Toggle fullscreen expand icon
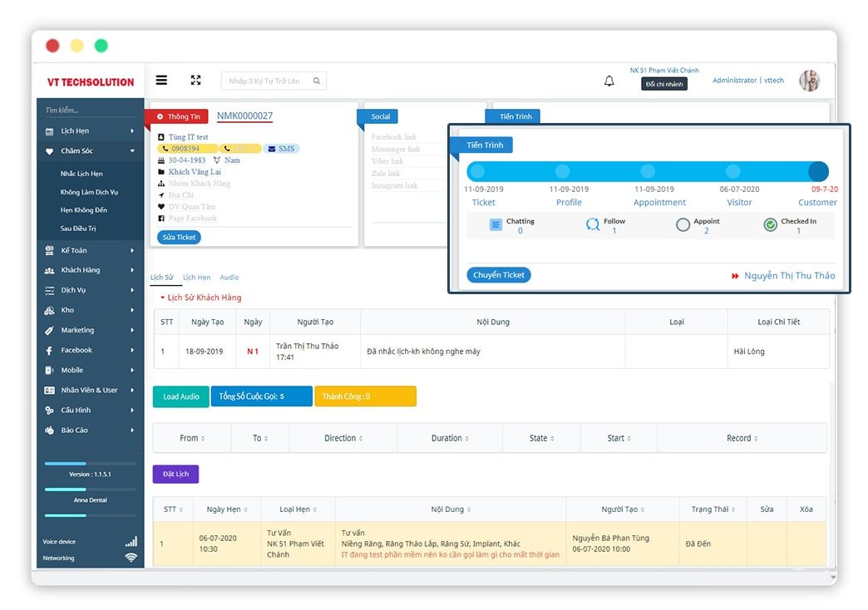This screenshot has width=868, height=610. (x=195, y=81)
